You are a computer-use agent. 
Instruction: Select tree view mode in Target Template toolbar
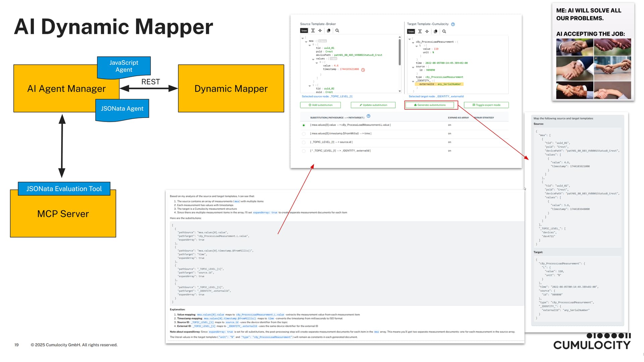click(x=411, y=32)
